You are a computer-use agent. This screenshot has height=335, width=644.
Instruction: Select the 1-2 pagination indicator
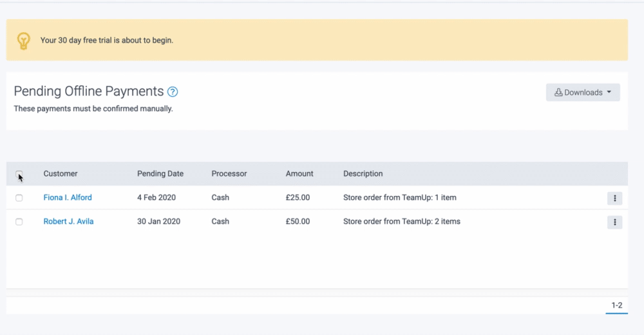click(x=616, y=305)
